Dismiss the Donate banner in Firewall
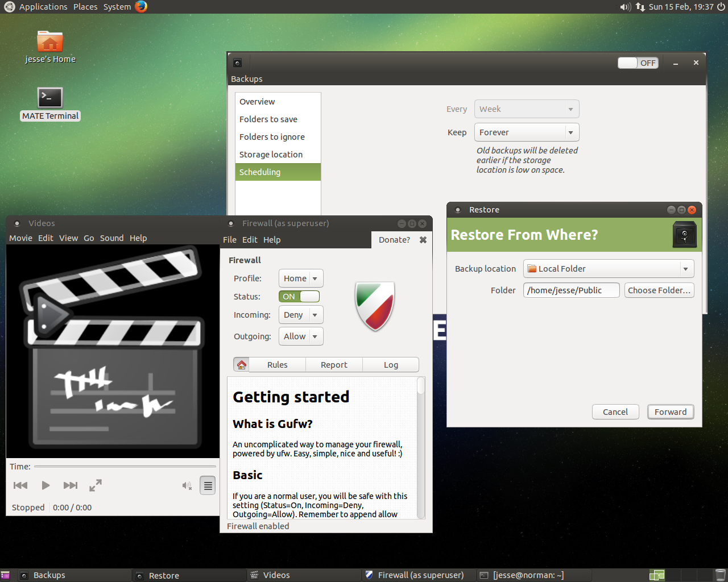This screenshot has width=728, height=582. coord(423,240)
